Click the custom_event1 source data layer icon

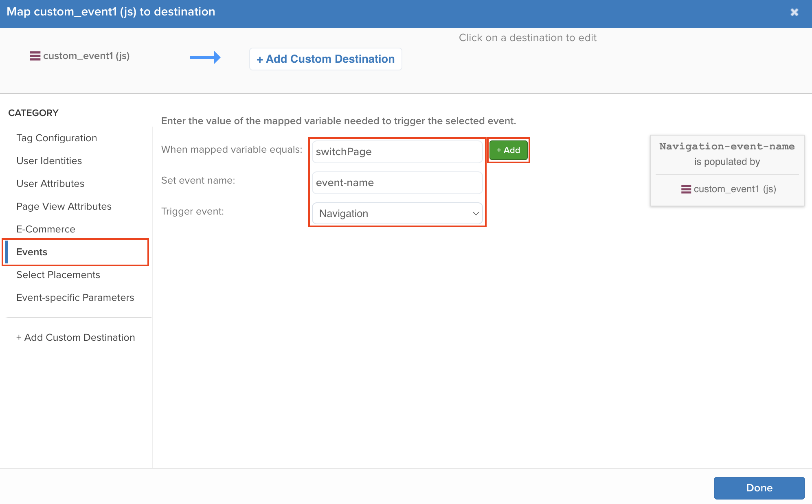(x=35, y=56)
